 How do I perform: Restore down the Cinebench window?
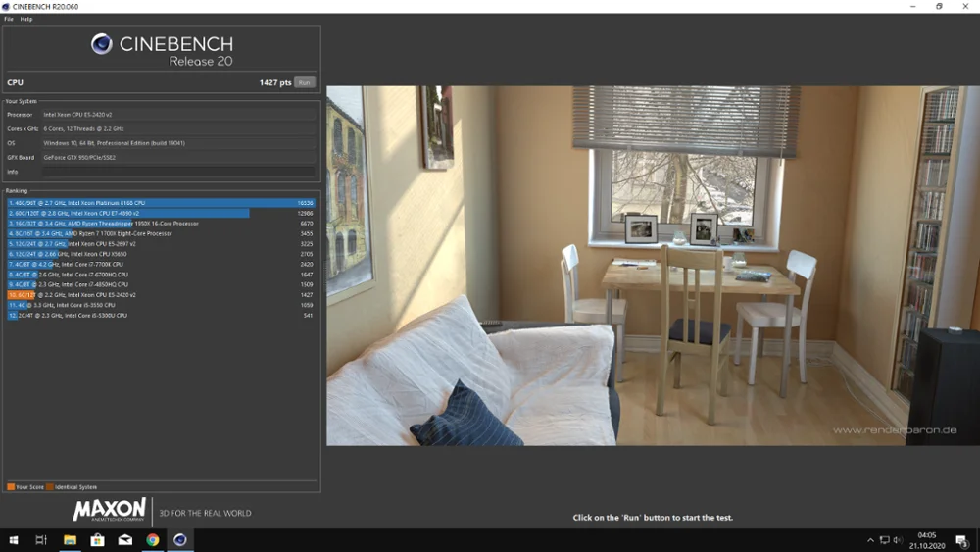pyautogui.click(x=940, y=6)
